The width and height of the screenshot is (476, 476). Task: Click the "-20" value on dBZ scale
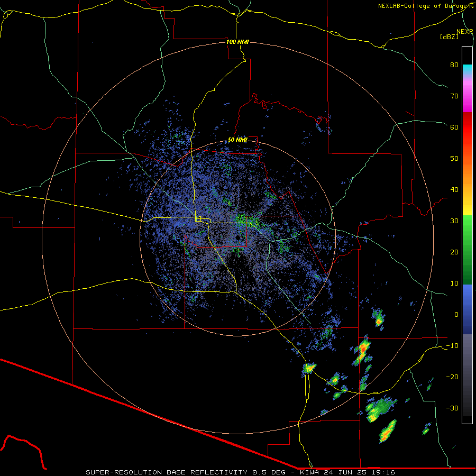[x=452, y=377]
